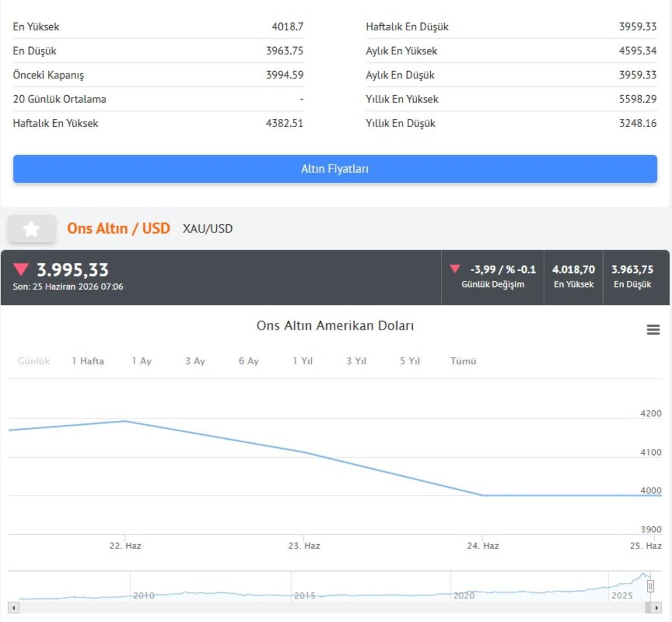The height and width of the screenshot is (622, 672).
Task: Show the 3 Yıl chart range
Action: 356,361
